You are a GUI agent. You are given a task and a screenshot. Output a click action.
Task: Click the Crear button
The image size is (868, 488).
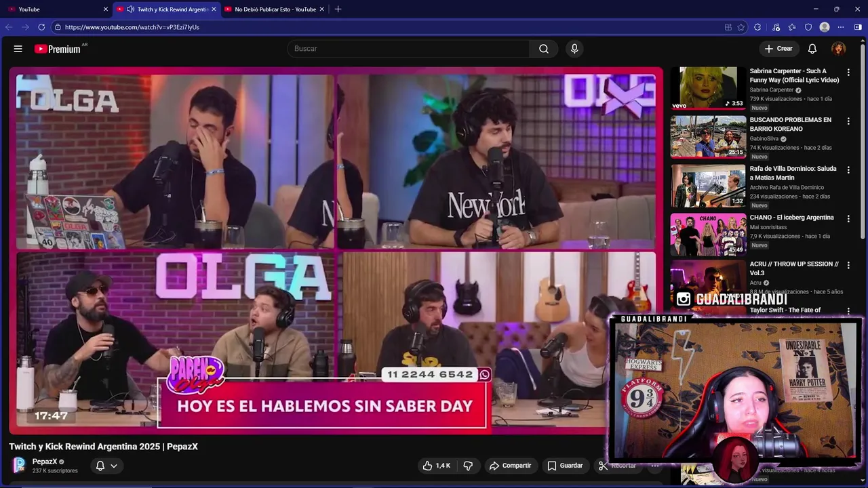pyautogui.click(x=778, y=49)
